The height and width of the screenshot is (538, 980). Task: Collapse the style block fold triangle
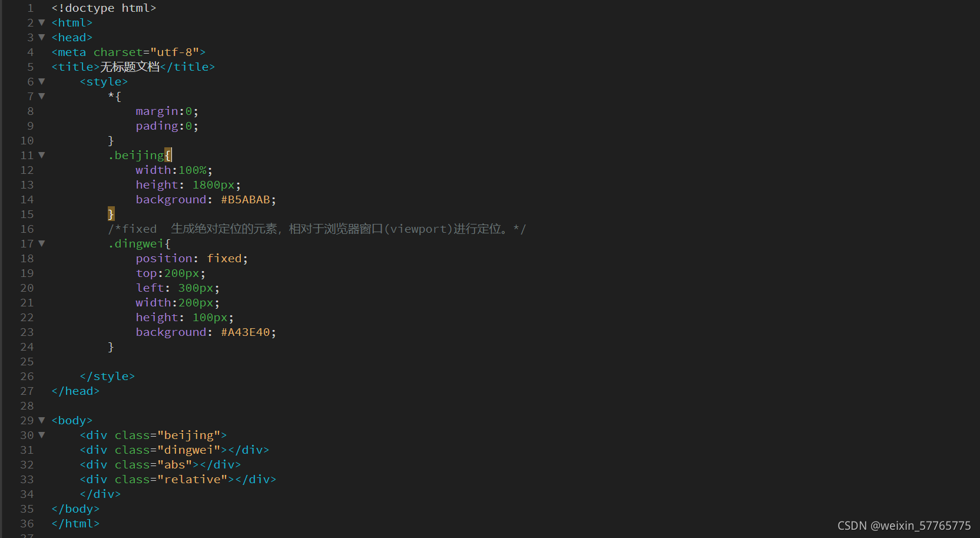[41, 81]
